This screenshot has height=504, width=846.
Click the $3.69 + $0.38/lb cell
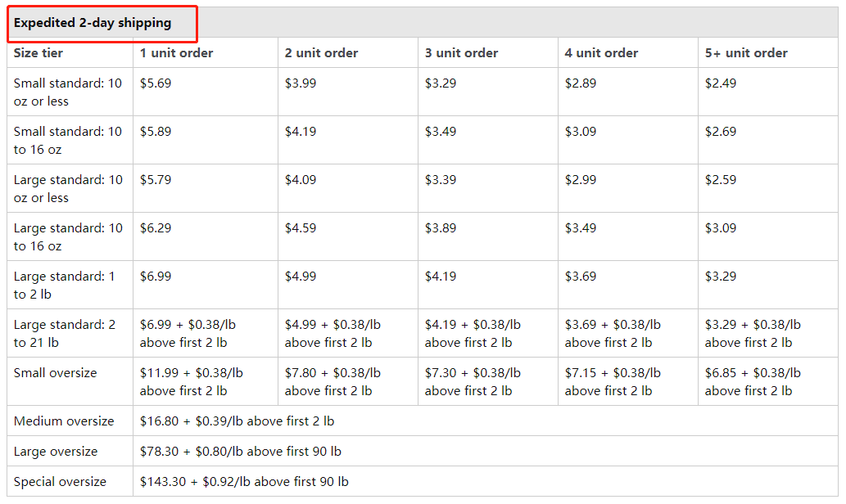(x=613, y=334)
